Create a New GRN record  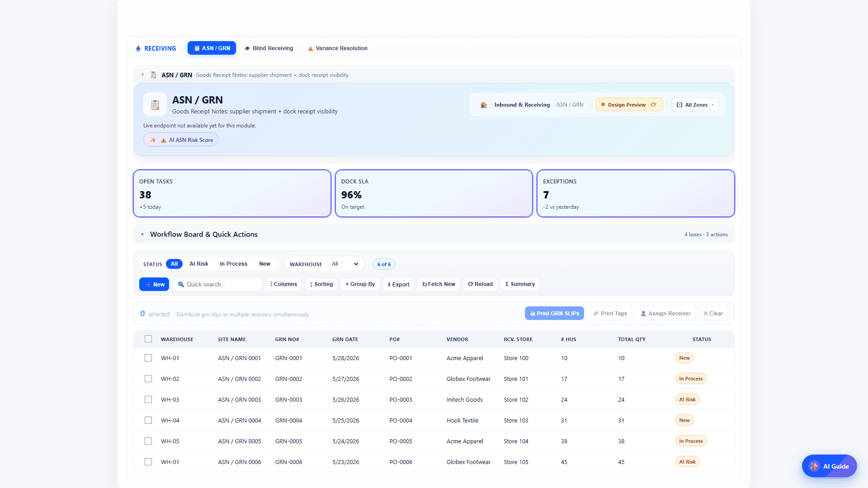pos(154,284)
